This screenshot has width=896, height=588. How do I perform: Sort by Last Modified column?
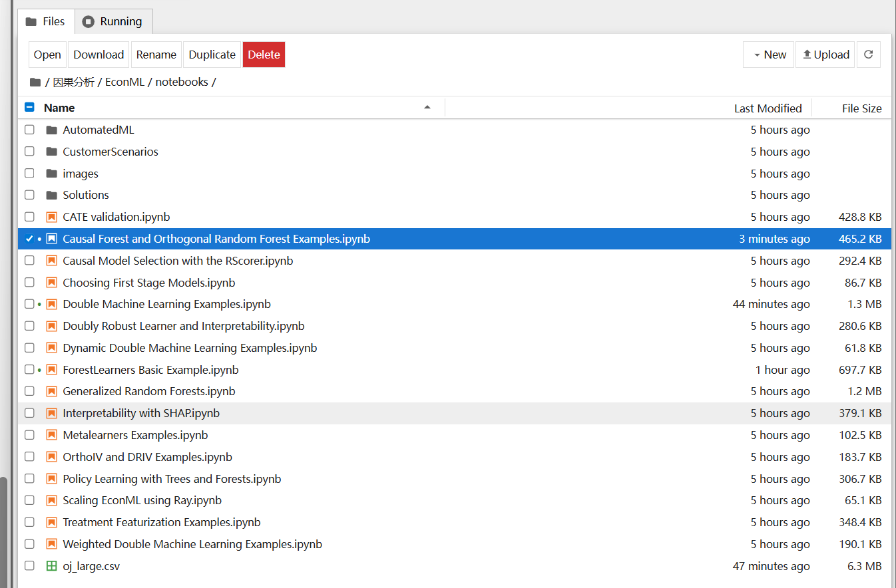point(768,108)
